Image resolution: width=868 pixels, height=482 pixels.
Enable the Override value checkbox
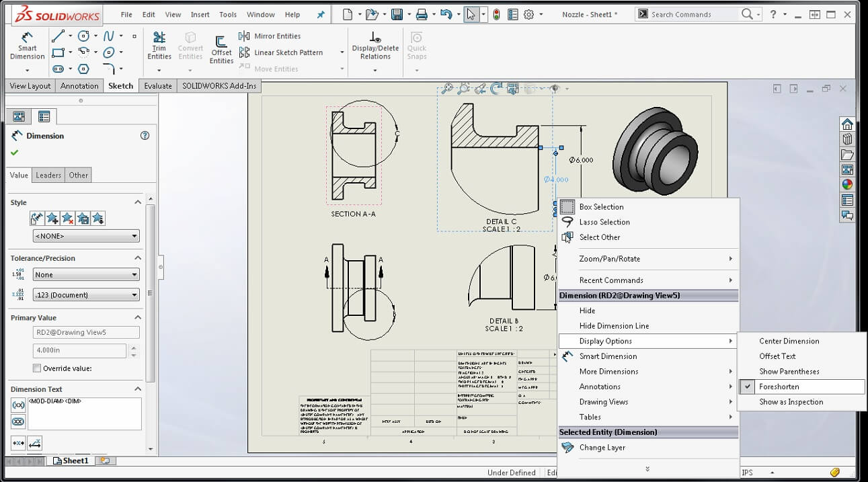coord(37,368)
